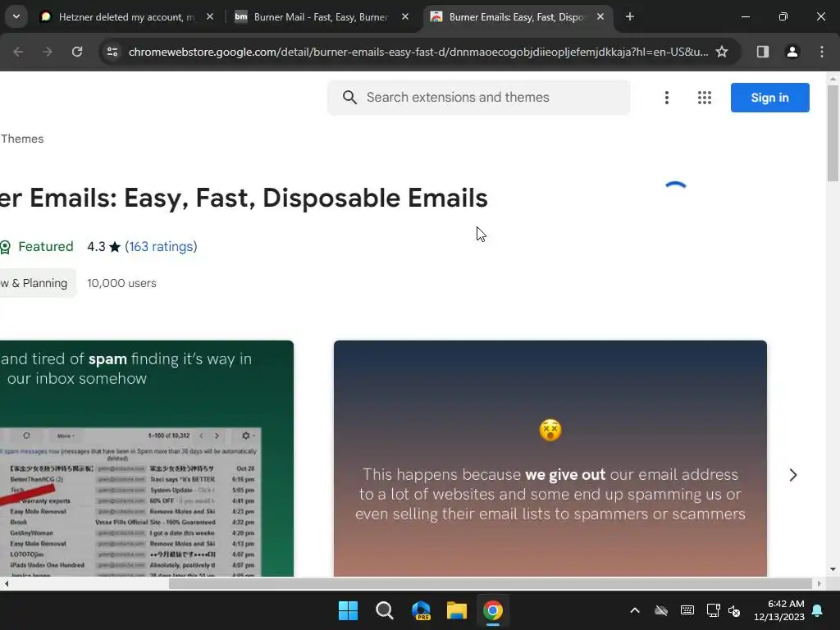Go forward in browser history
Image resolution: width=840 pixels, height=630 pixels.
(x=48, y=52)
